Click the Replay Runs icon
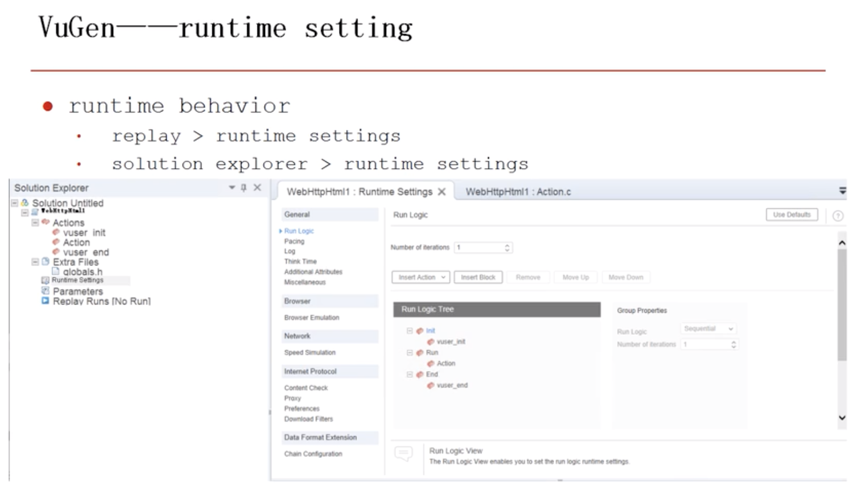 [45, 301]
